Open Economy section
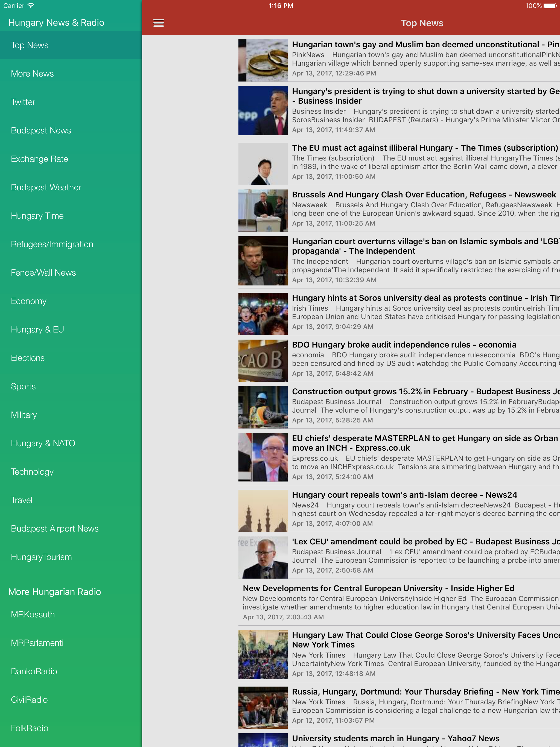This screenshot has width=560, height=747. tap(71, 301)
